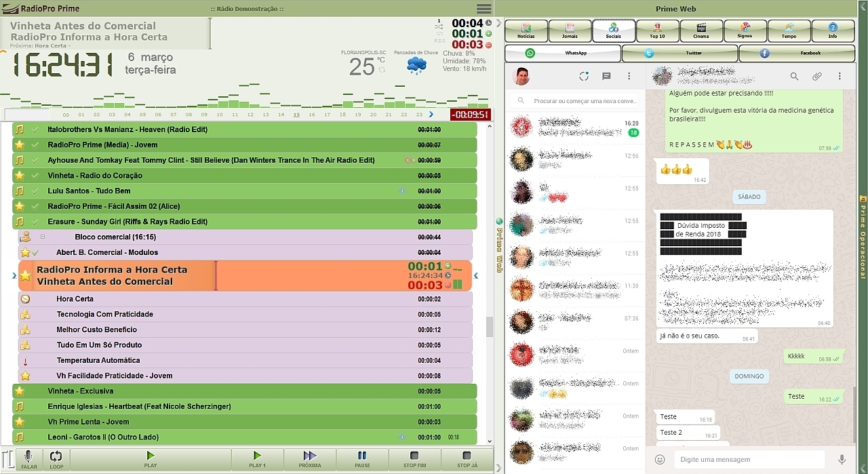The image size is (868, 474).
Task: Open the Tempo weather tab
Action: (789, 31)
